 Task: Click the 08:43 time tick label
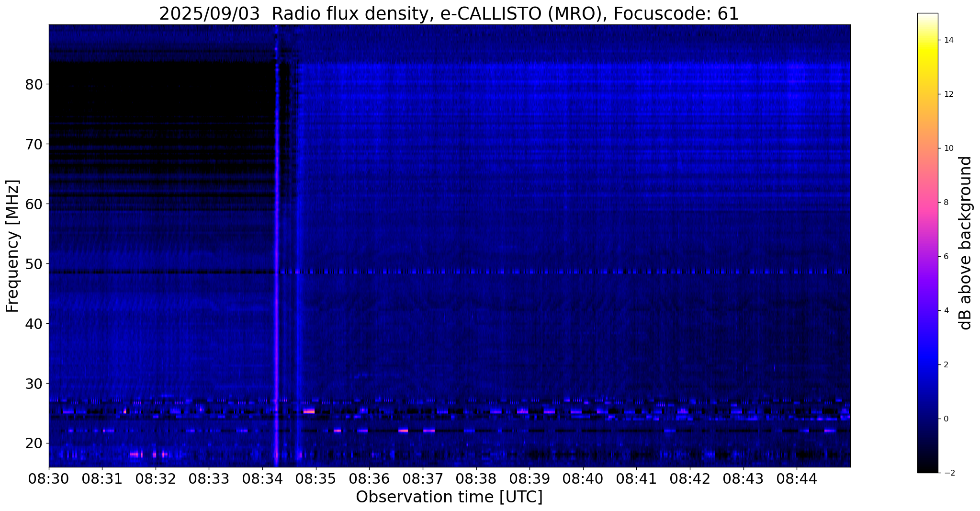coord(743,478)
